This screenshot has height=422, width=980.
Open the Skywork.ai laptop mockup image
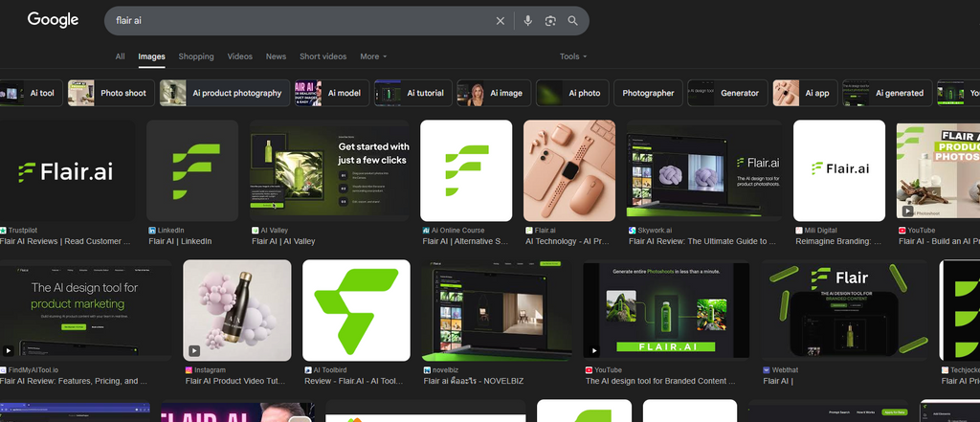(704, 170)
